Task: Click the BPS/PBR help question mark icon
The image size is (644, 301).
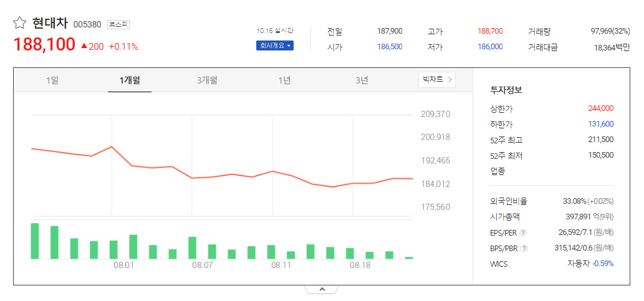Action: 524,249
